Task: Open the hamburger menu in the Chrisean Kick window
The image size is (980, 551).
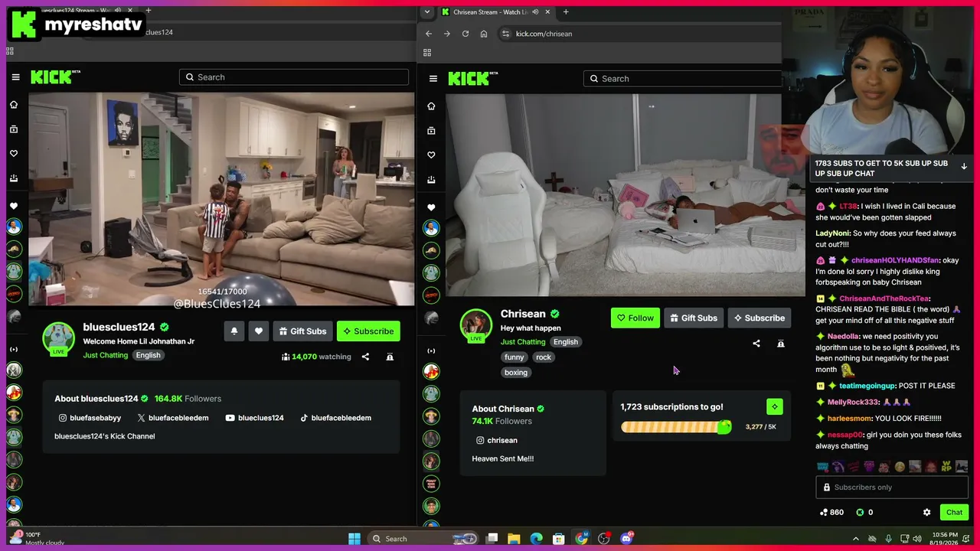Action: point(433,79)
